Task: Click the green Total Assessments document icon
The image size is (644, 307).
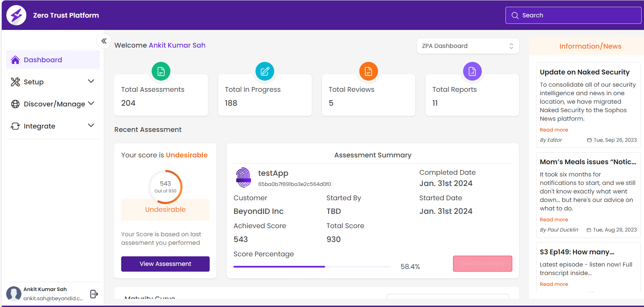Action: (161, 71)
